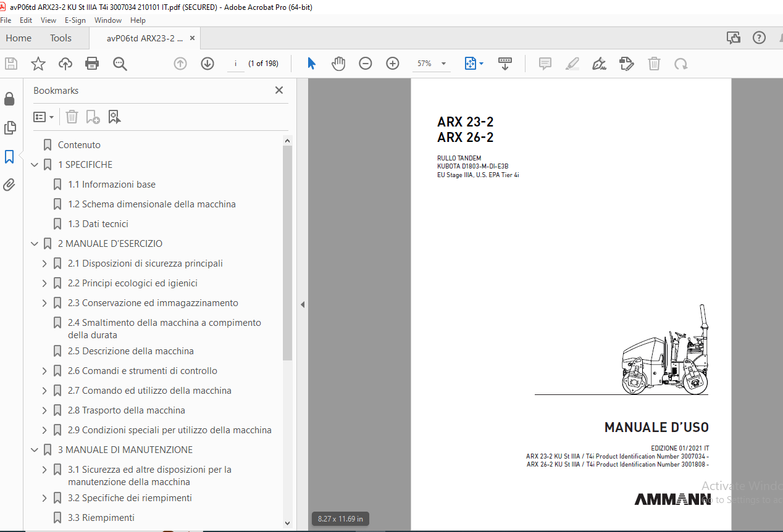This screenshot has height=532, width=783.
Task: Open the Edit menu
Action: point(26,20)
